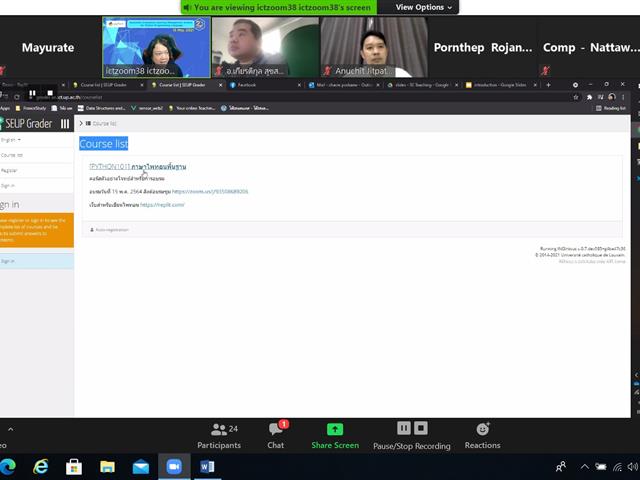Open the browser extensions puzzle icon
The width and height of the screenshot is (640, 480).
click(x=589, y=97)
